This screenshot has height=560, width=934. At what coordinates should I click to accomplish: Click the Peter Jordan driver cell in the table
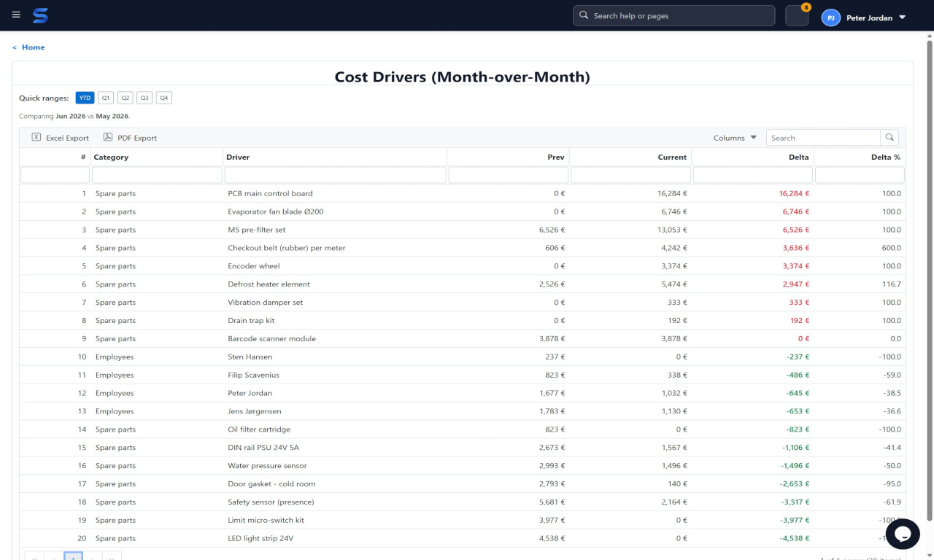[x=335, y=393]
